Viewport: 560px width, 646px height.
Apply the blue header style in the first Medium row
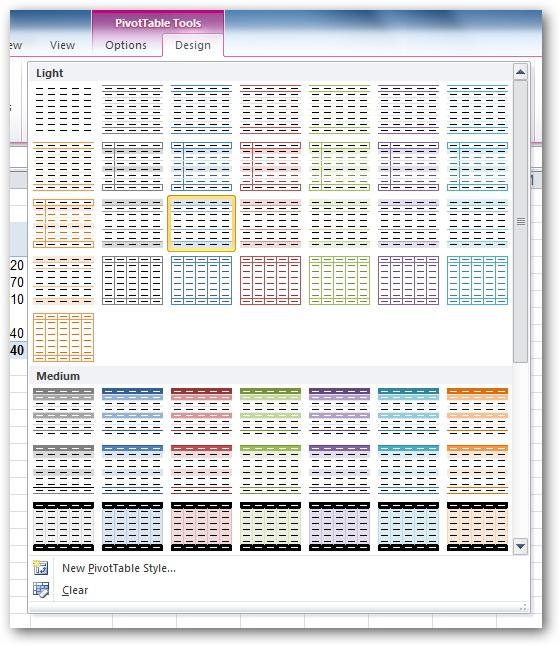(132, 411)
